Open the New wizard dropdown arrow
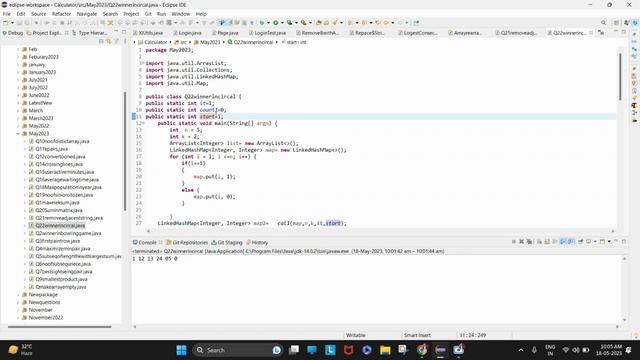640x360 pixels. (12, 23)
